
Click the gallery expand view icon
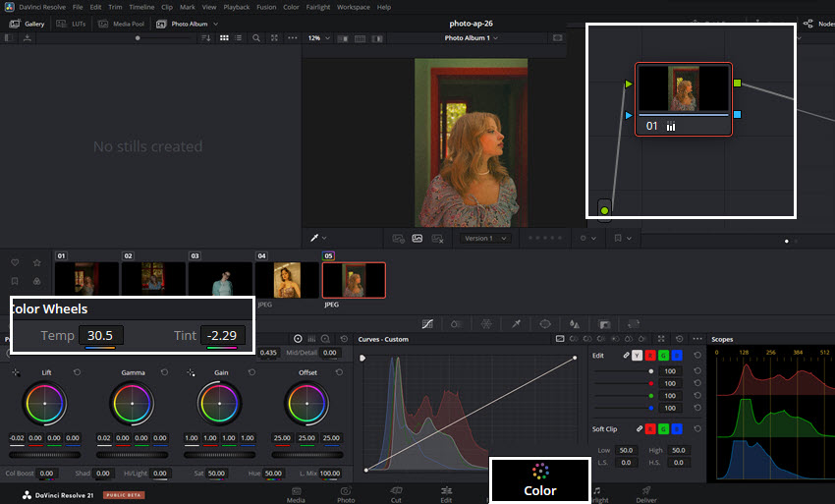[274, 38]
